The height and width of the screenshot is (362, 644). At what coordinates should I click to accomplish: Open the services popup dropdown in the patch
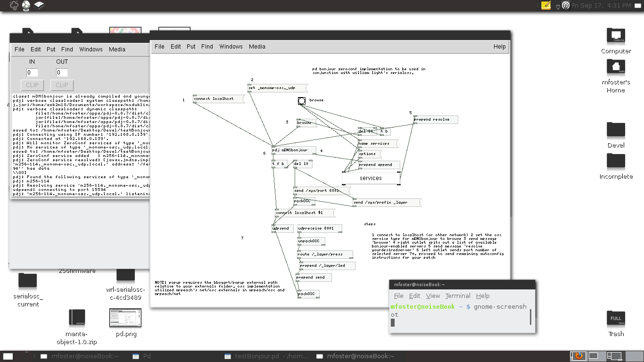coord(371,178)
